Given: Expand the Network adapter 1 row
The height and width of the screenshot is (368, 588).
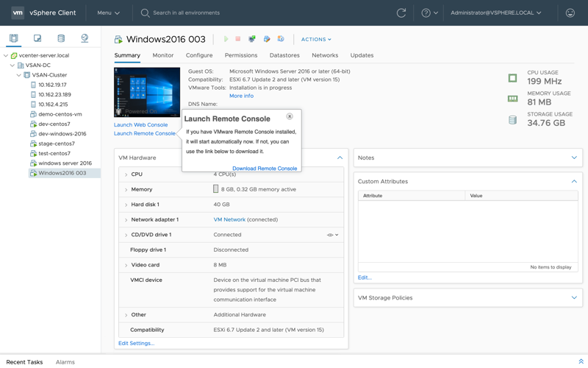Looking at the screenshot, I should coord(126,219).
